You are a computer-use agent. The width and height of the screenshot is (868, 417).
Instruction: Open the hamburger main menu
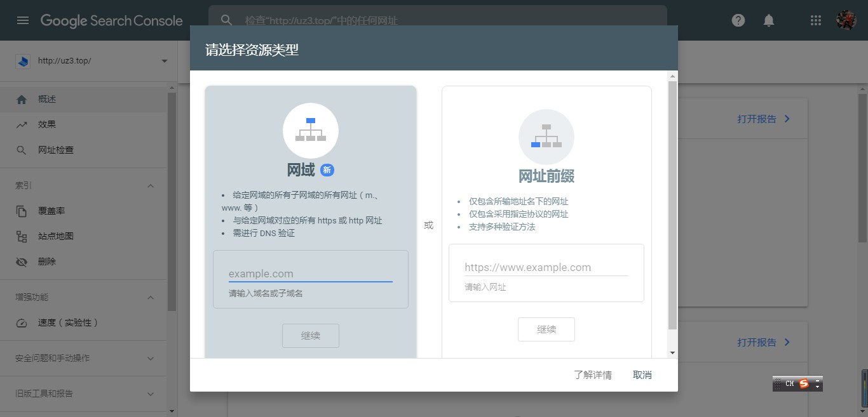(23, 20)
